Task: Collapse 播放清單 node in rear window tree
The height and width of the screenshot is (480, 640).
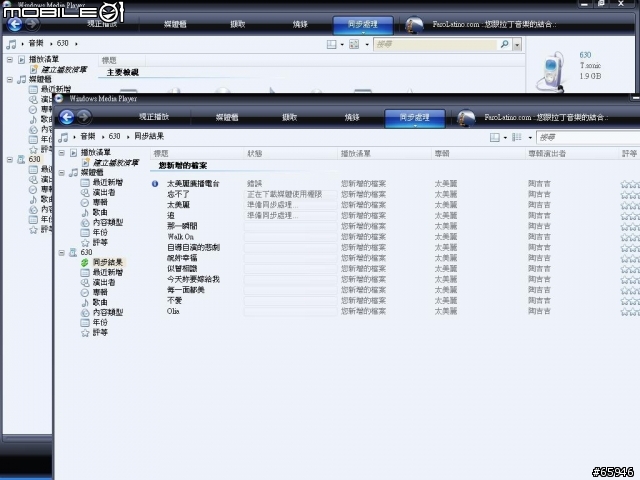Action: 9,60
